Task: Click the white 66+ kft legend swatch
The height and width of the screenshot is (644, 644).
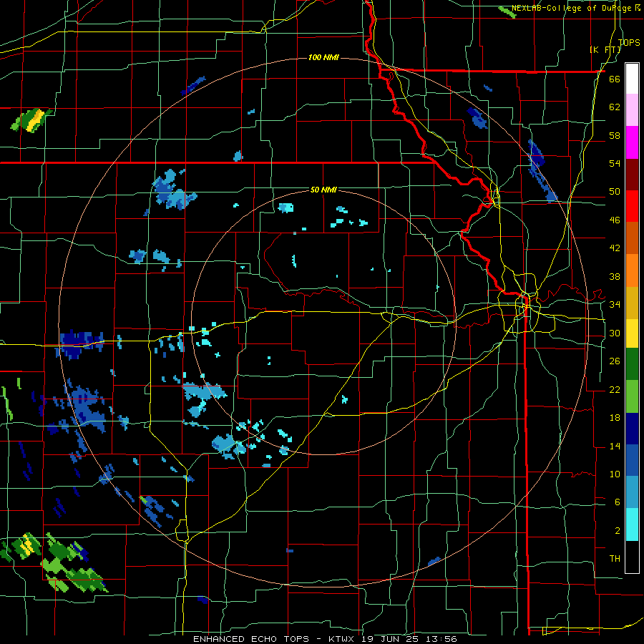Action: [x=632, y=79]
